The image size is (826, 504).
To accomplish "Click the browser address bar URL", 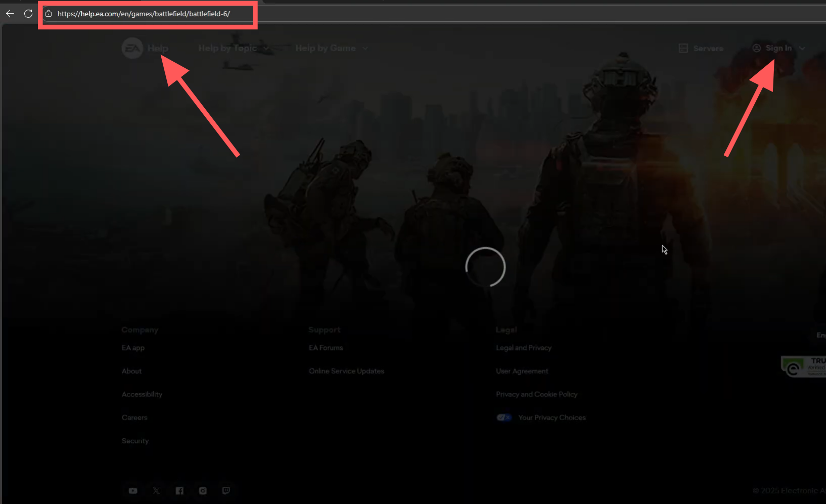I will tap(144, 14).
